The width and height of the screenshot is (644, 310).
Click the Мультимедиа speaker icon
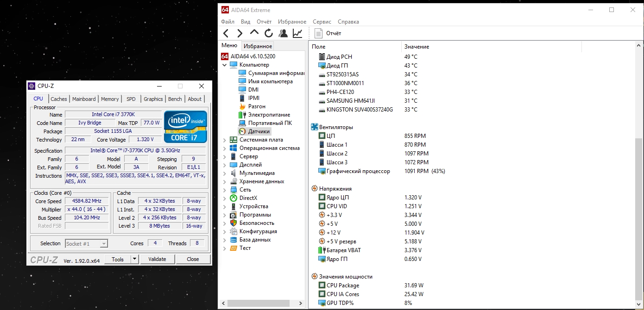pyautogui.click(x=234, y=173)
